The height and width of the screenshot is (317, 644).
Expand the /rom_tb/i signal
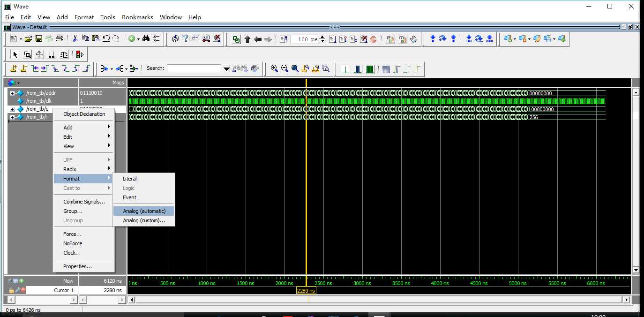point(13,117)
